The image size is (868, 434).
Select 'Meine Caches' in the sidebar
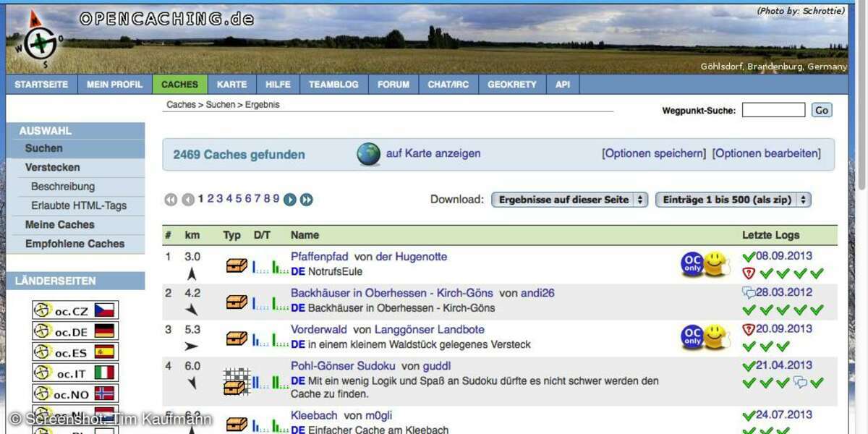(x=60, y=224)
